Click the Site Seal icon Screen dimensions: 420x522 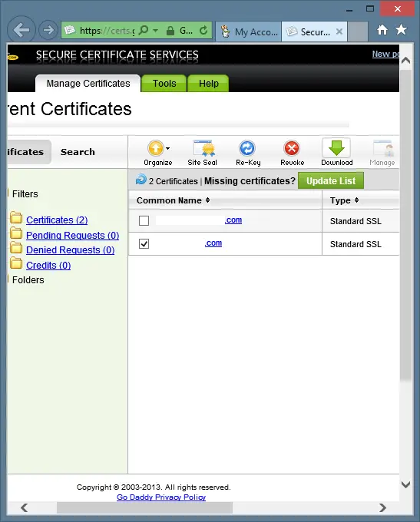coord(203,148)
